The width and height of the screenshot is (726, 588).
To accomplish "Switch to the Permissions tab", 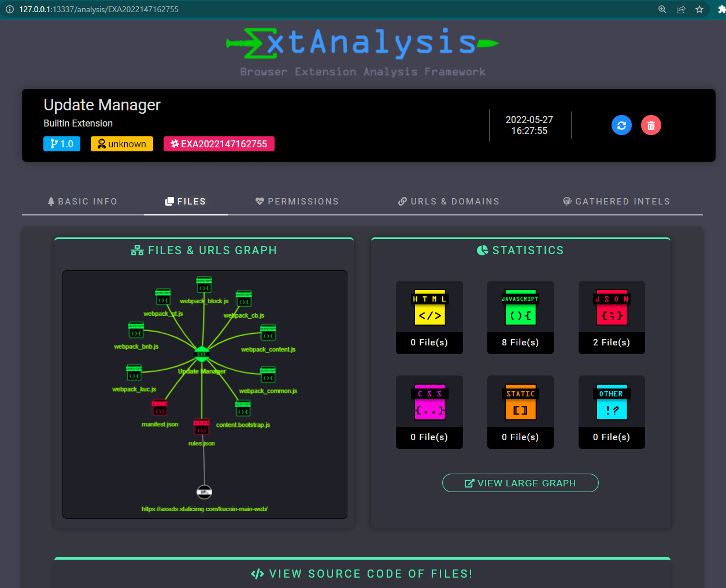I will [x=297, y=202].
